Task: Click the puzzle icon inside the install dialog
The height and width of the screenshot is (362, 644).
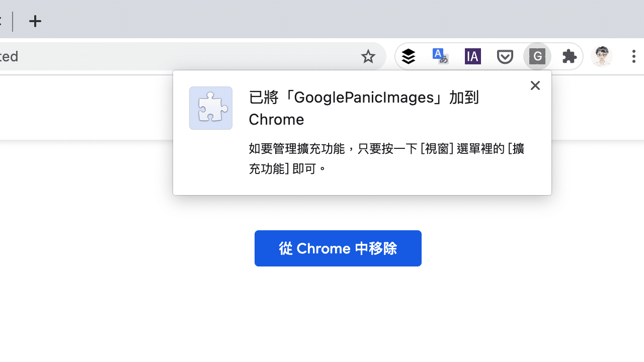Action: point(211,108)
